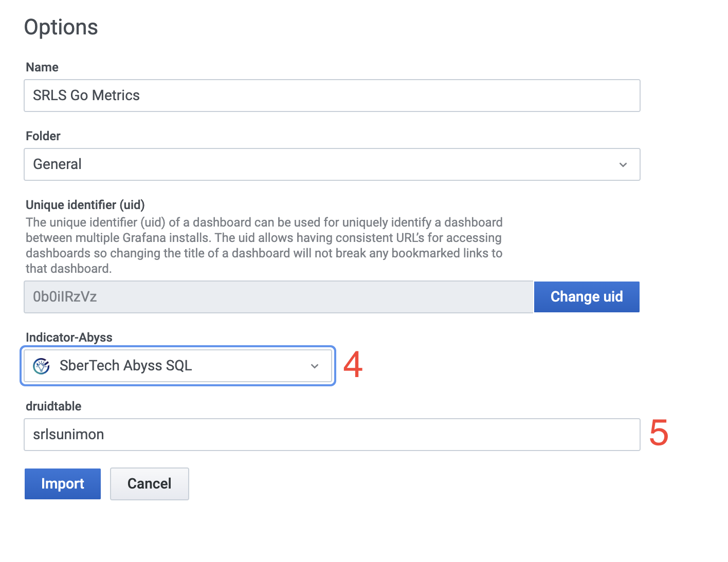Open the Folder dropdown showing General

pyautogui.click(x=332, y=164)
